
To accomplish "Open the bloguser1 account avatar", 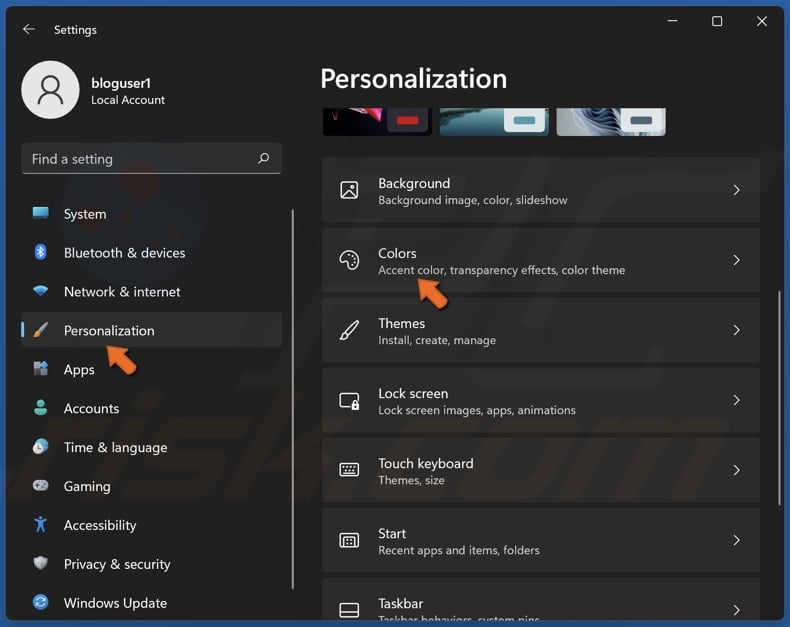I will (x=50, y=90).
